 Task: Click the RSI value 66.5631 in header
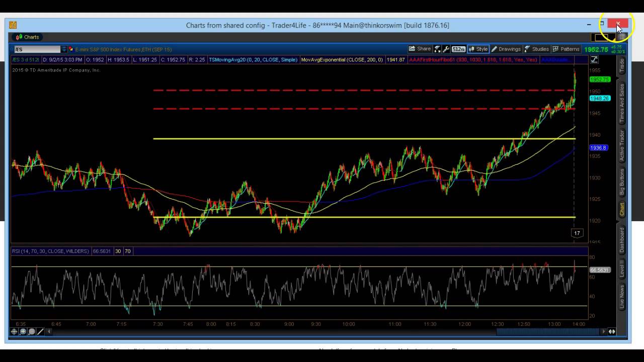tap(102, 251)
